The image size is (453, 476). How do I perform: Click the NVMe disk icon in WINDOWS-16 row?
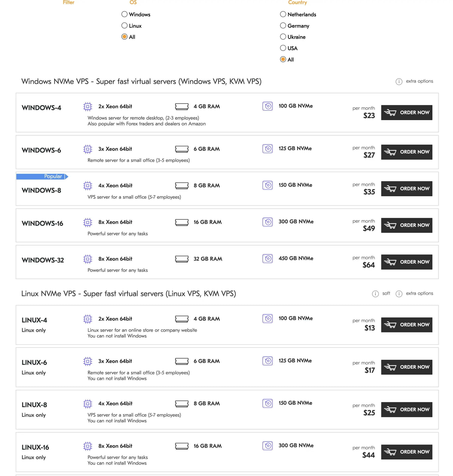(267, 222)
